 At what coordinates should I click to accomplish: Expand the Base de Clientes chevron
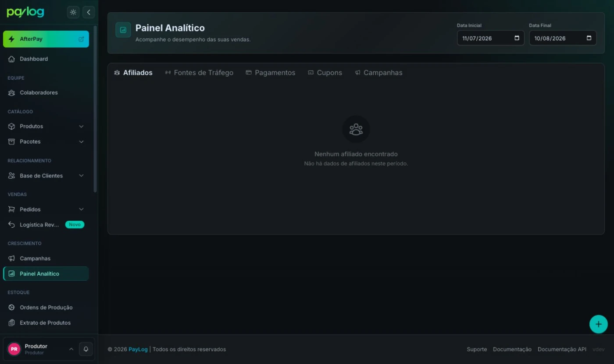(81, 176)
